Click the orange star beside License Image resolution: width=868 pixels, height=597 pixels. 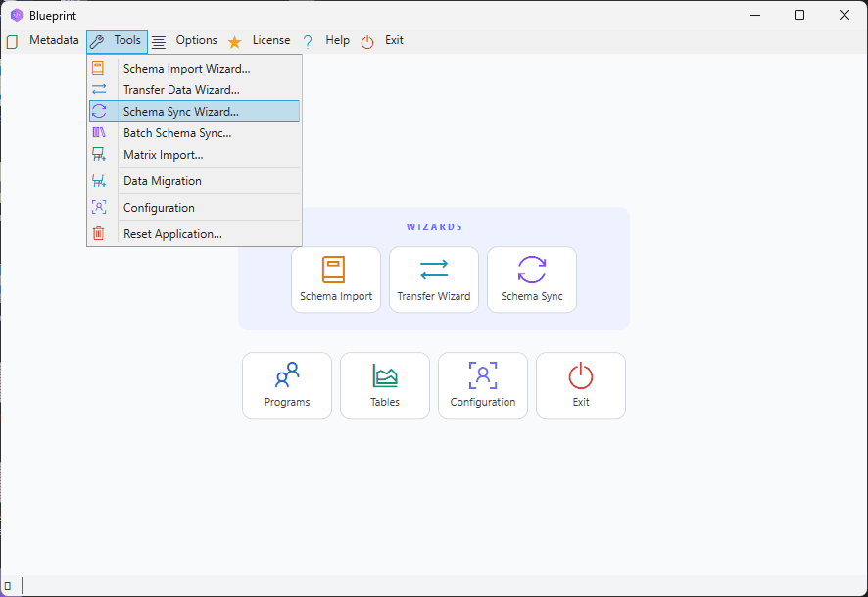pyautogui.click(x=234, y=41)
